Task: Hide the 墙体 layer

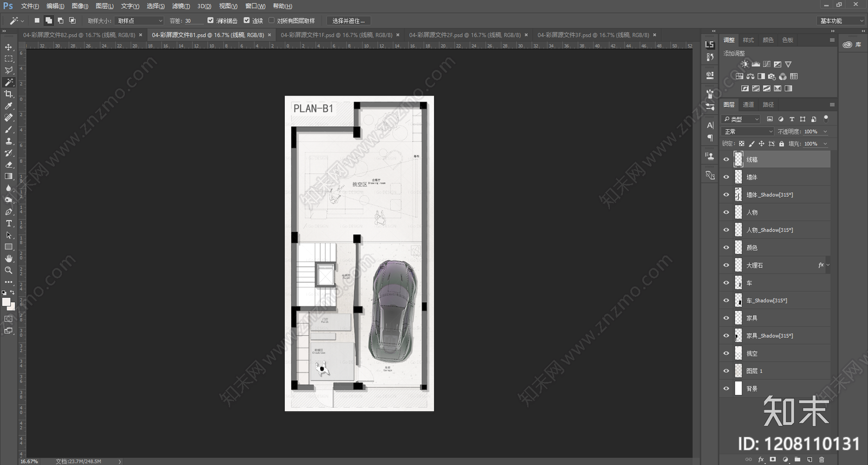Action: (726, 177)
